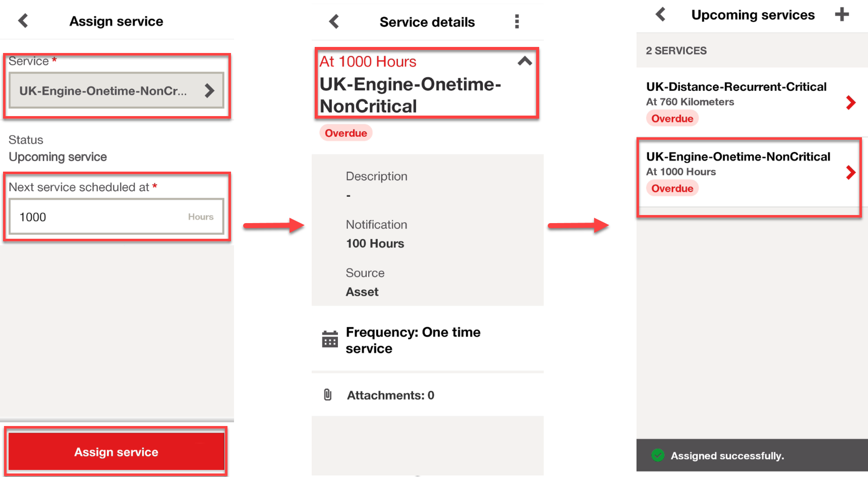Open the three-dot menu in Service details

coord(516,21)
